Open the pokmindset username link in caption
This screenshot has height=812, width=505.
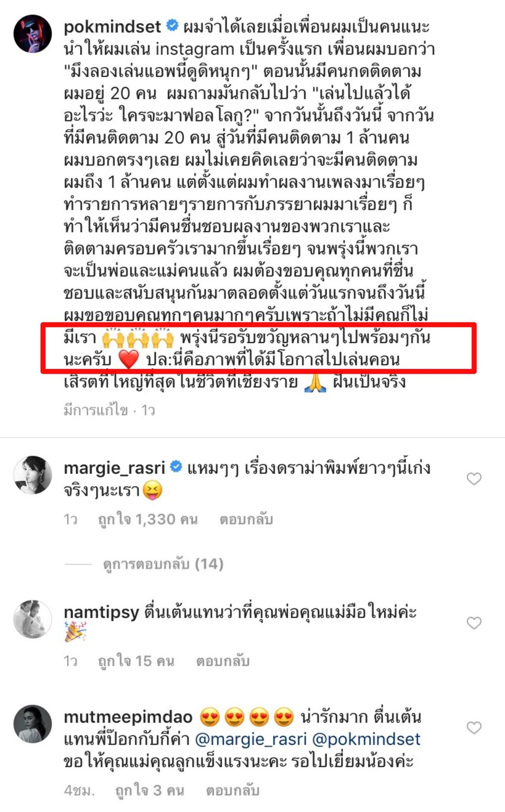pos(112,26)
